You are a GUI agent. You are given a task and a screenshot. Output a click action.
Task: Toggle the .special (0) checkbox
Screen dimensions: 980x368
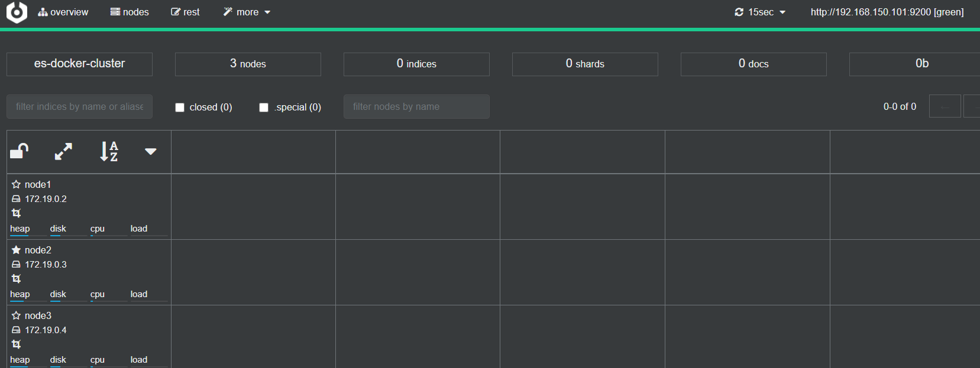tap(264, 108)
